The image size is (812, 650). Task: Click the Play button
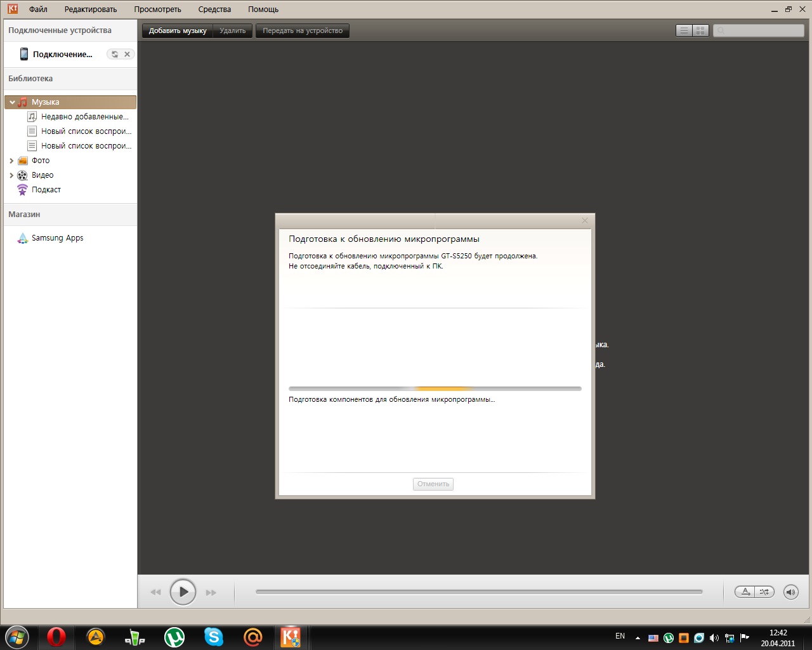coord(183,592)
